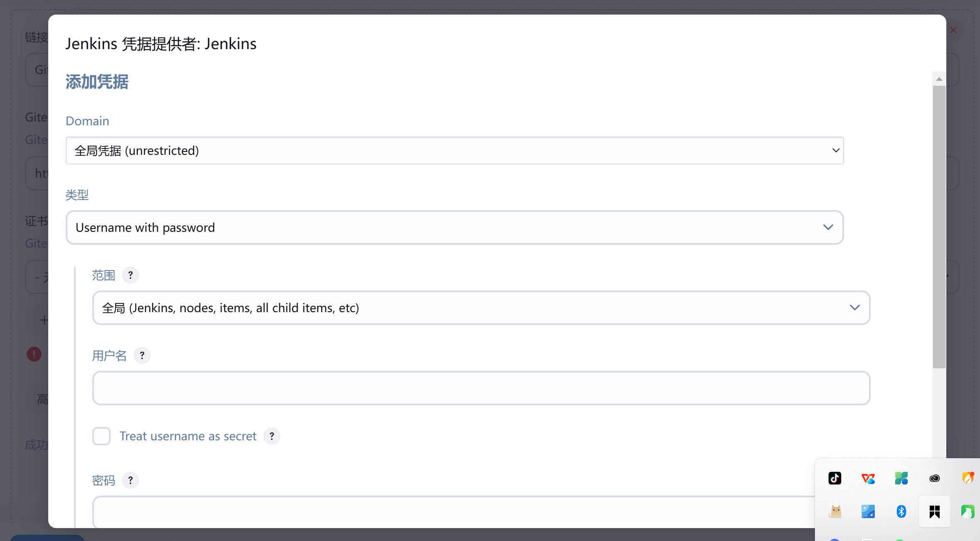Open the cat-shaped tray icon
The image size is (980, 541).
pyautogui.click(x=835, y=511)
